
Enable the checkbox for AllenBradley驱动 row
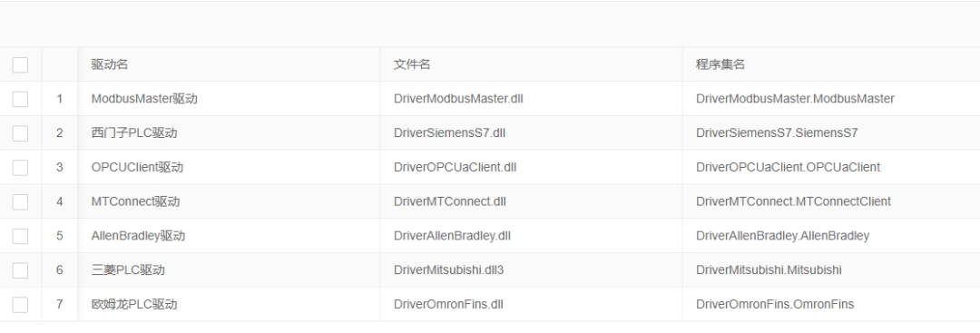(20, 236)
